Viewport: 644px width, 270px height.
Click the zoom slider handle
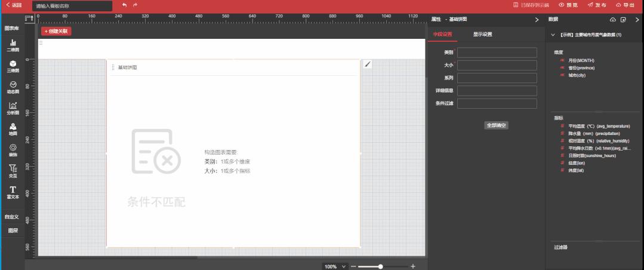pos(380,266)
